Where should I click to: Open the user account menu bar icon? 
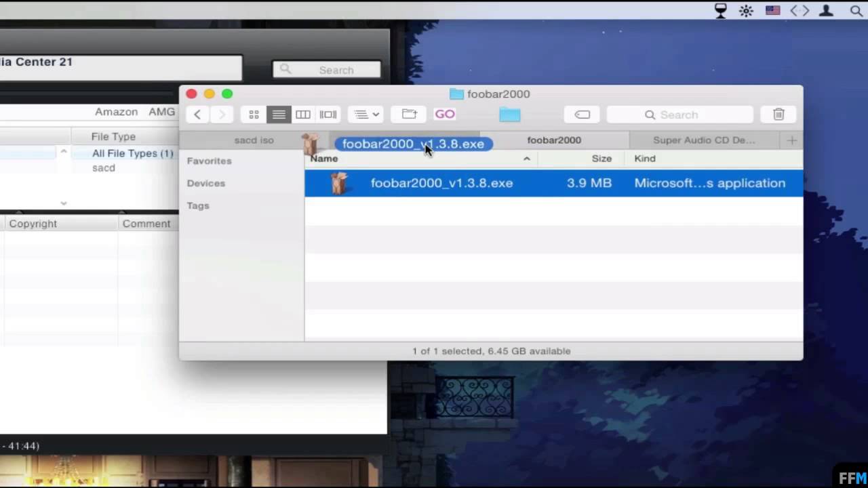(x=826, y=10)
